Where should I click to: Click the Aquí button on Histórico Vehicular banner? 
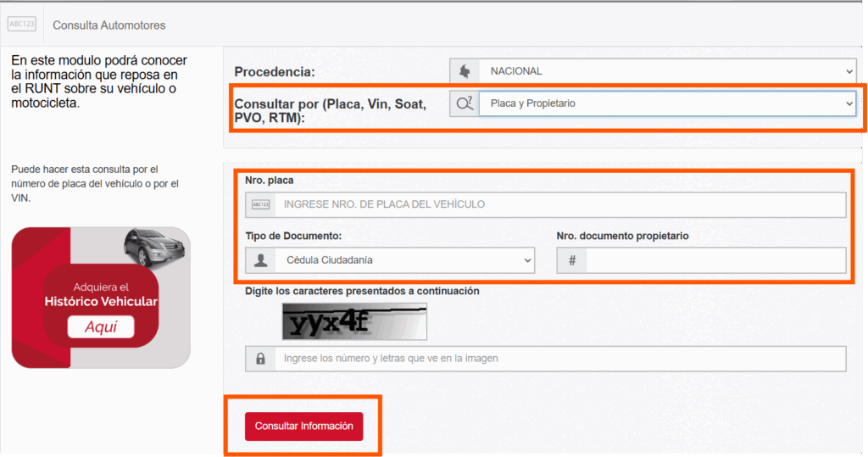[101, 326]
